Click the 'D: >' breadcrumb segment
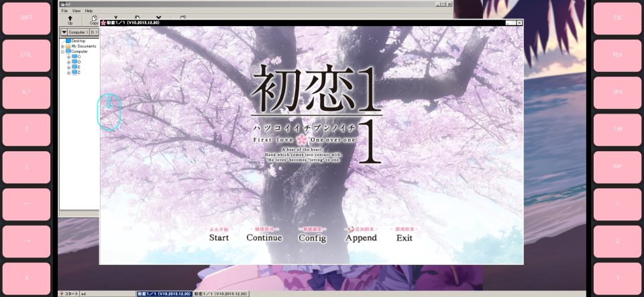The width and height of the screenshot is (644, 297). (x=94, y=32)
